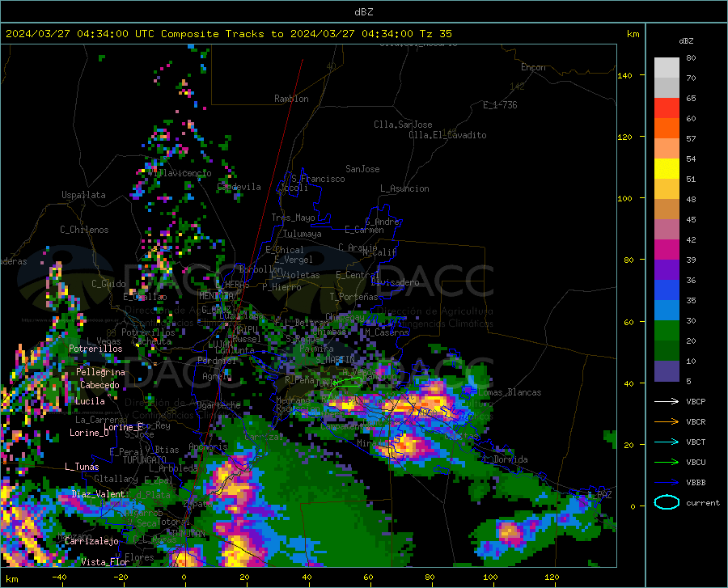Click the 'Encon' map label
The height and width of the screenshot is (588, 728).
(x=533, y=67)
